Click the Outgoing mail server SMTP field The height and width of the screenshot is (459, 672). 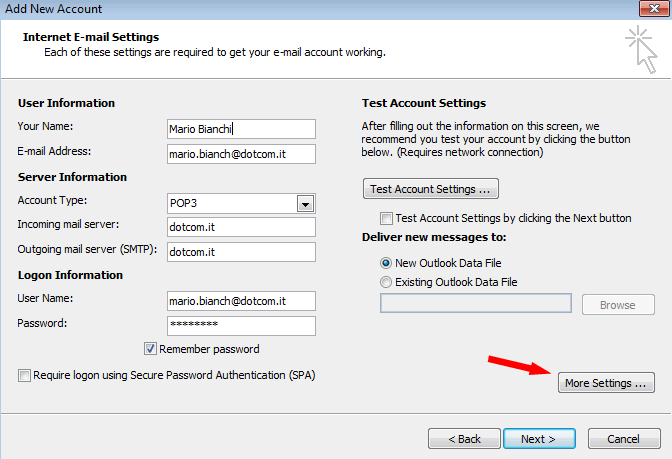pyautogui.click(x=241, y=252)
